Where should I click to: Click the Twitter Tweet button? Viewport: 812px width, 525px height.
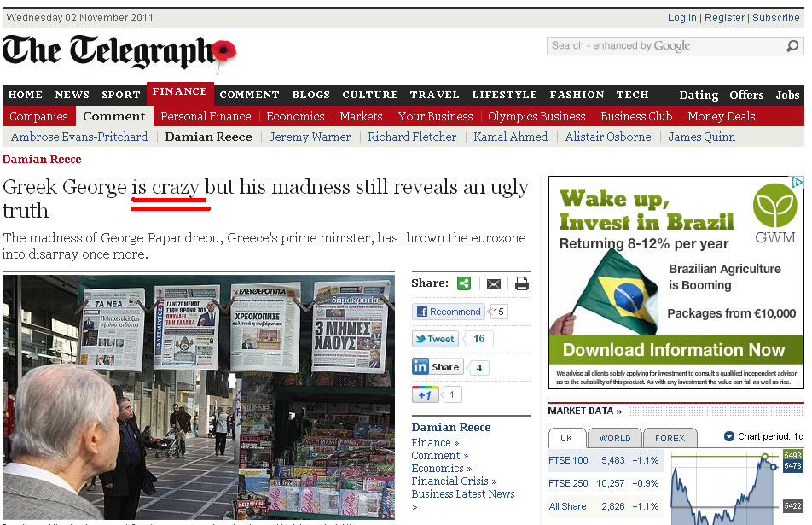pyautogui.click(x=436, y=339)
